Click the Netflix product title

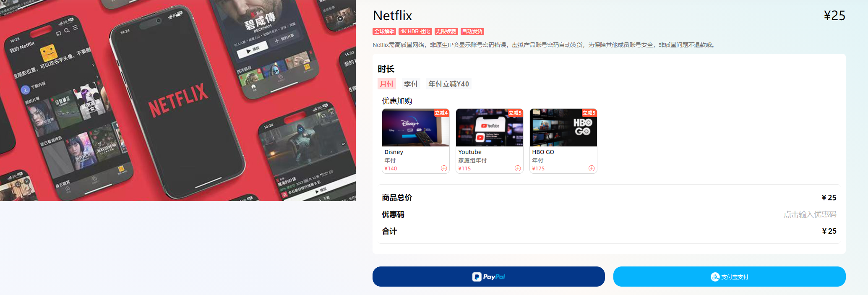[x=393, y=16]
